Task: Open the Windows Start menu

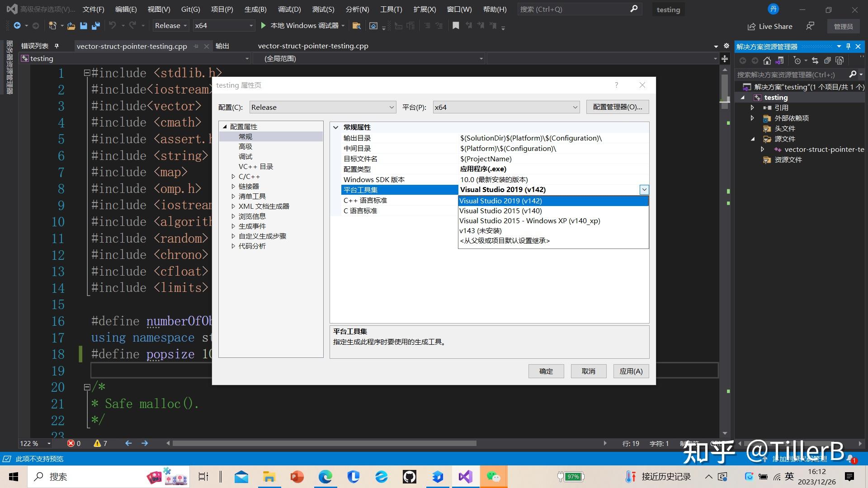Action: click(x=14, y=477)
